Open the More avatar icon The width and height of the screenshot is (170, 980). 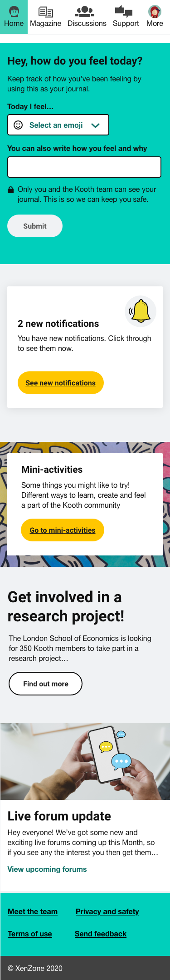pos(155,11)
